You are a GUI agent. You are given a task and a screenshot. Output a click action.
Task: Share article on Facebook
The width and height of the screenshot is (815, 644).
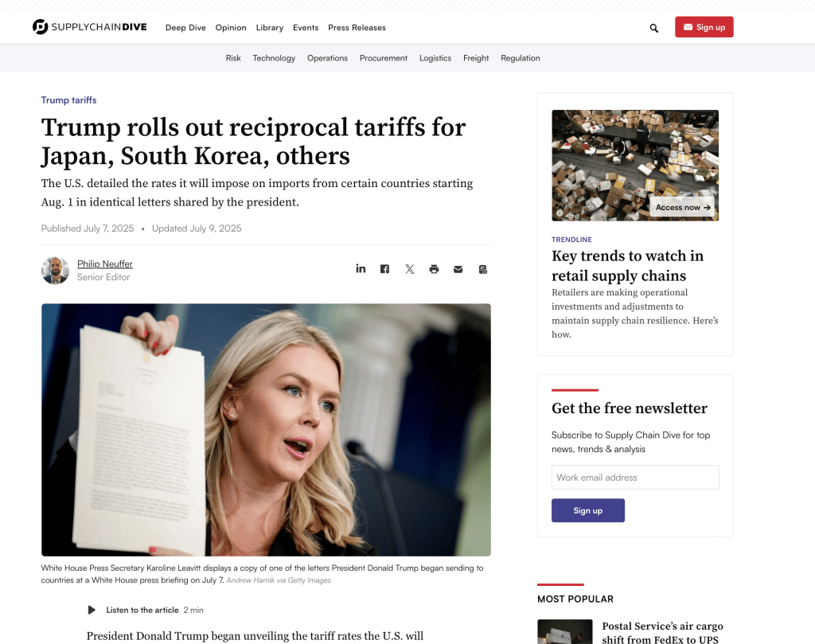(384, 269)
